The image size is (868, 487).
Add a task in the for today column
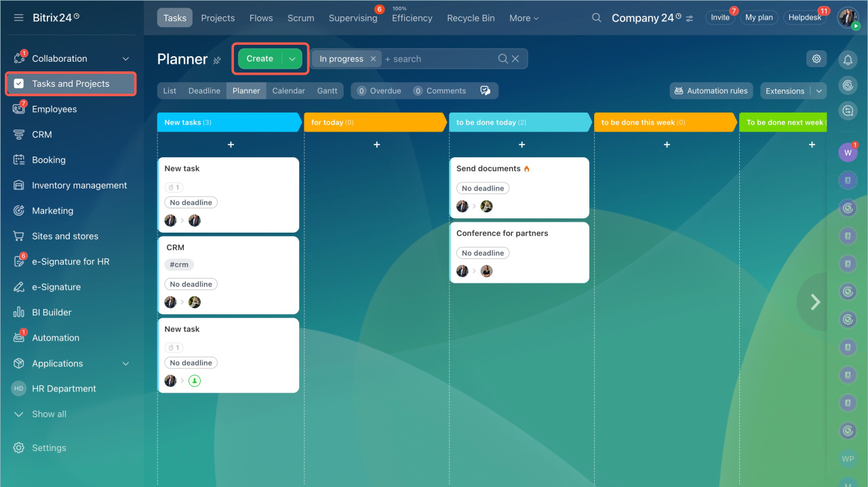pyautogui.click(x=377, y=144)
